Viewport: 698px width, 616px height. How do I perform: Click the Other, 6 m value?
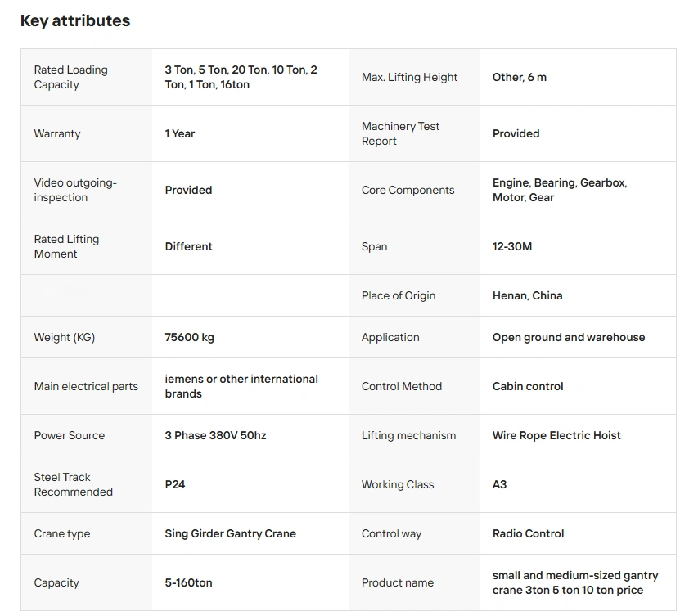pyautogui.click(x=519, y=77)
